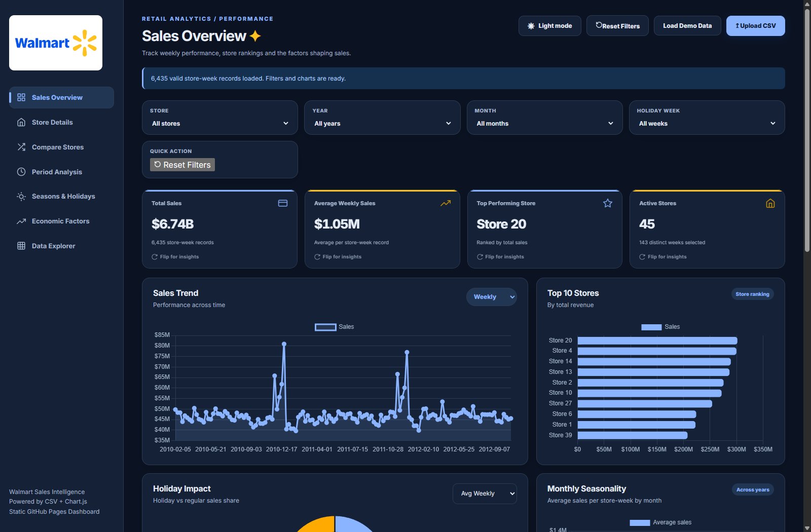Viewport: 811px width, 532px height.
Task: Toggle the Sales legend on Sales Trend chart
Action: (335, 327)
